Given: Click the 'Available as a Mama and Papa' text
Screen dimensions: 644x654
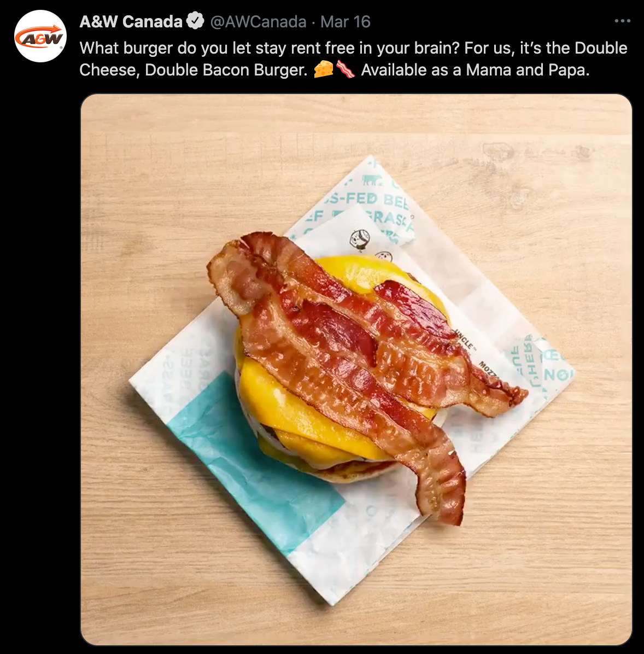Looking at the screenshot, I should pos(475,69).
